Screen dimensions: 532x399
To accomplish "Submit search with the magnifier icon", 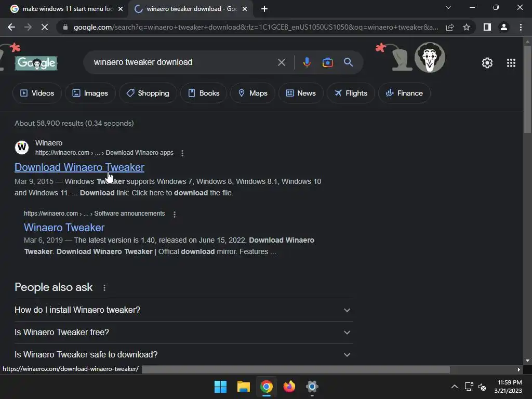I will tap(348, 62).
